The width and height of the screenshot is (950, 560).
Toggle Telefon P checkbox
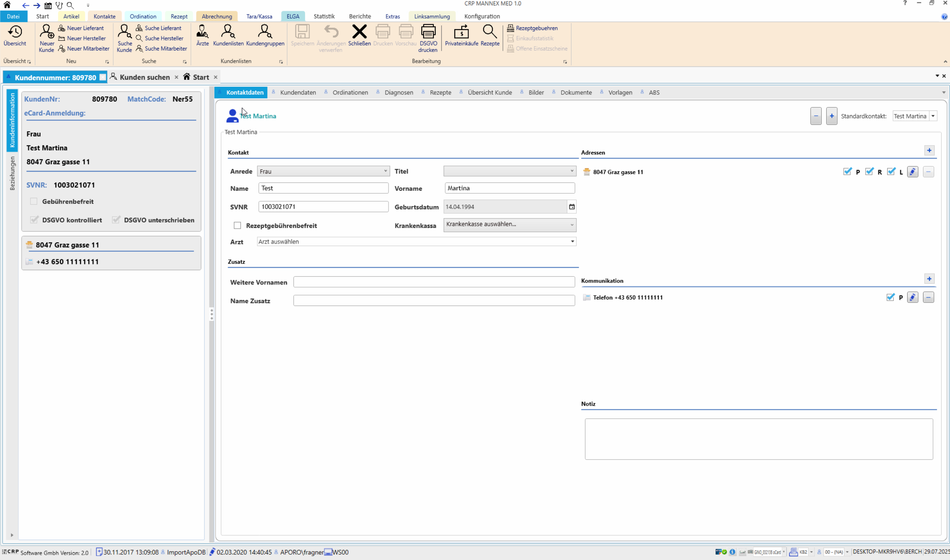pyautogui.click(x=890, y=297)
